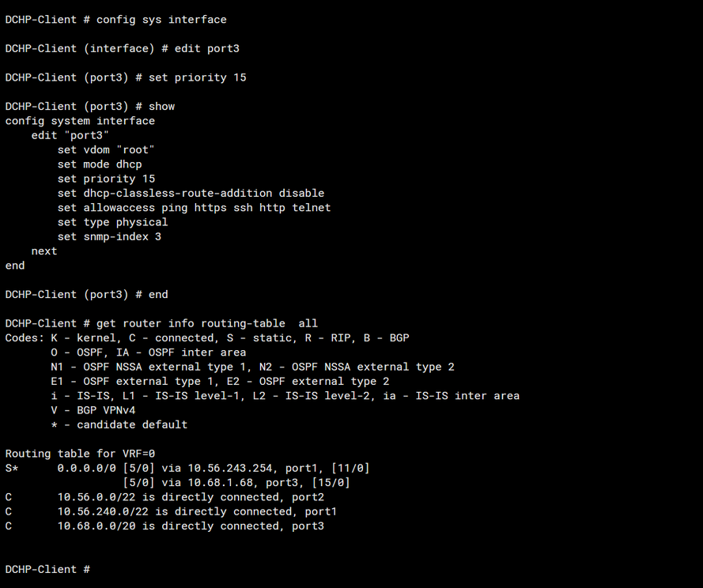Click the 'set type physical' line
This screenshot has width=703, height=588.
112,222
